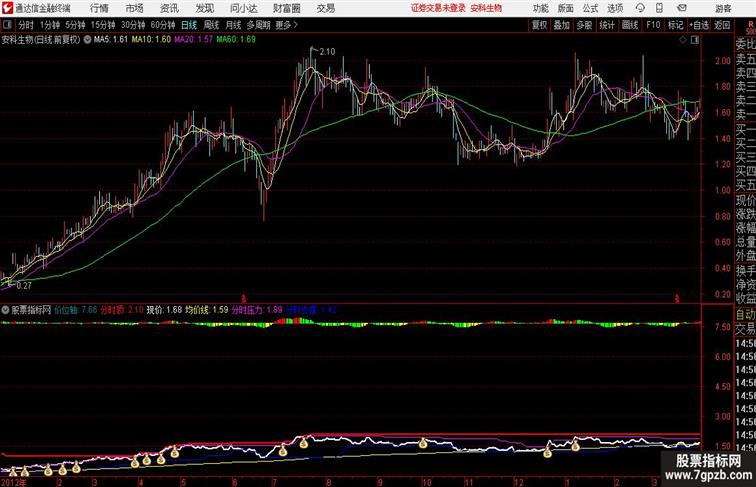Screen dimensions: 756x487
Task: Click the 均价线: 1.59 indicator value
Action: (207, 310)
